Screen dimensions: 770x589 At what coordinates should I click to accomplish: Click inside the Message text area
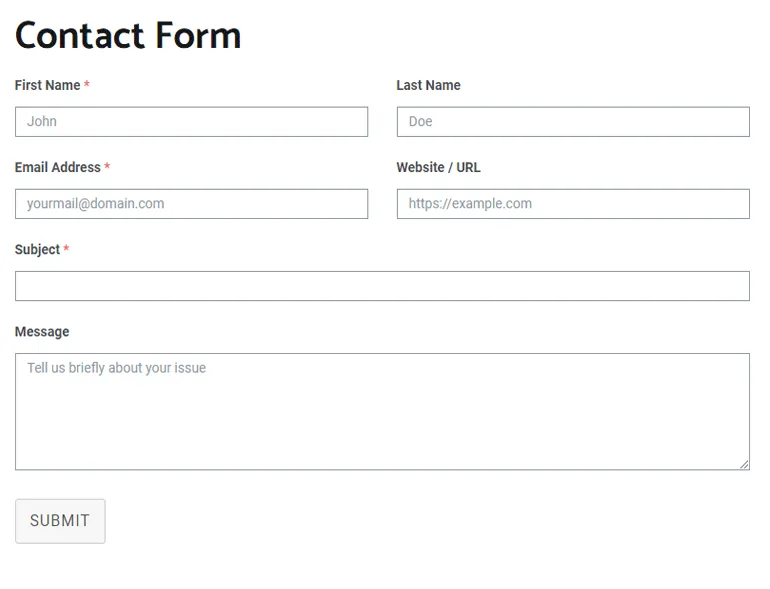382,420
